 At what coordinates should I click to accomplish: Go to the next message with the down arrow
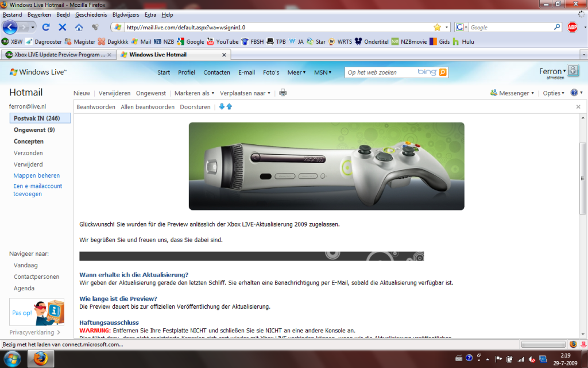click(222, 106)
